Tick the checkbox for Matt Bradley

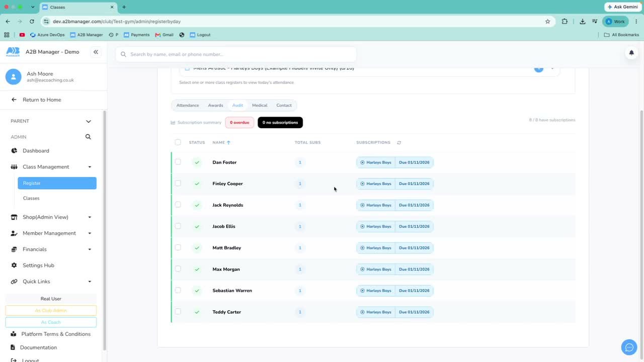[x=178, y=247]
